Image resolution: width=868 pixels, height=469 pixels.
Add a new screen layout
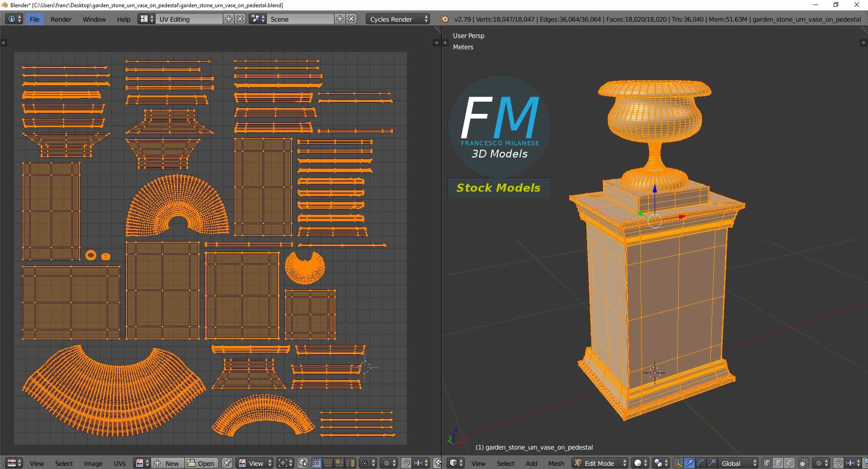(x=229, y=19)
